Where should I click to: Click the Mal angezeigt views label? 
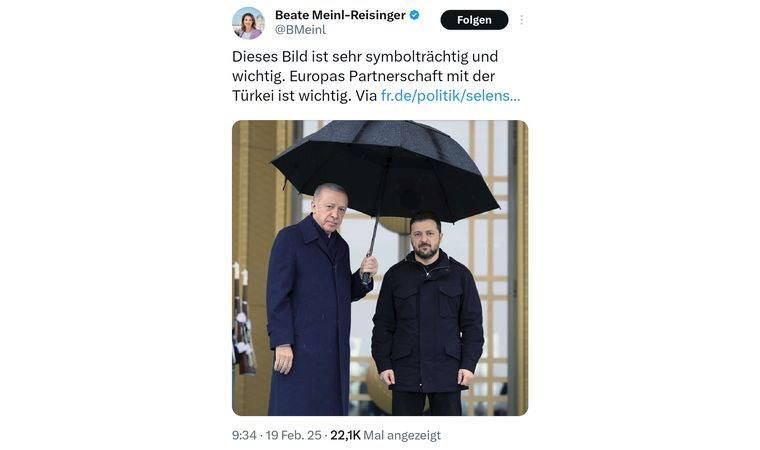[x=402, y=435]
